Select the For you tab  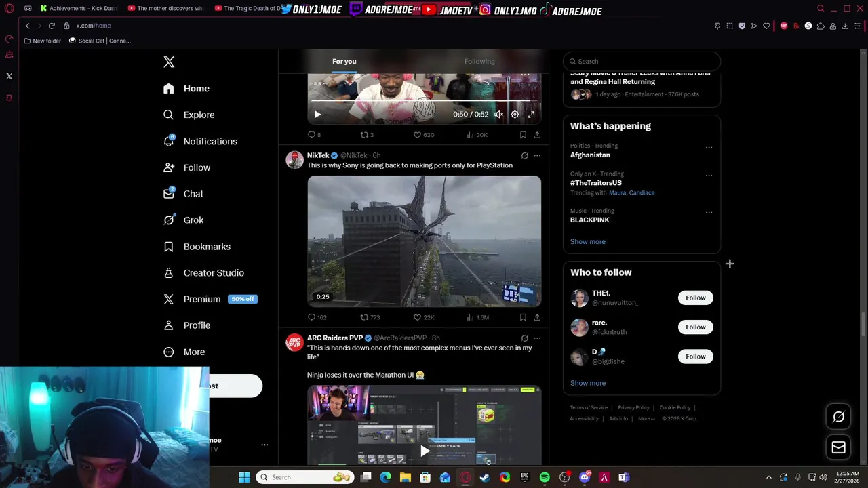coord(344,62)
